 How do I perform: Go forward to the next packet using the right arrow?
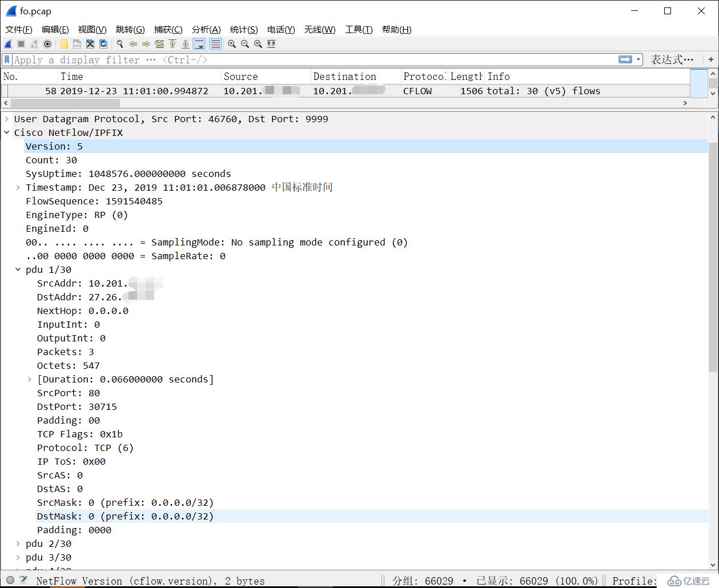click(x=146, y=44)
